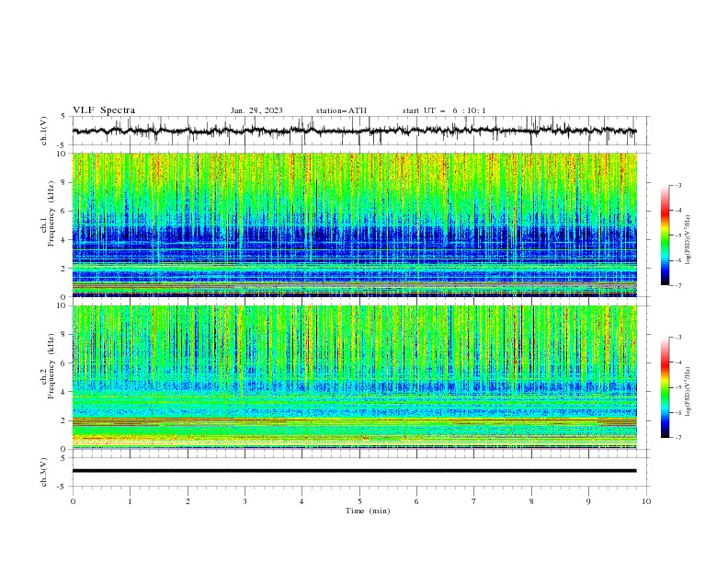
Task: Select the date "Jan. 28, 2023"
Action: [256, 110]
